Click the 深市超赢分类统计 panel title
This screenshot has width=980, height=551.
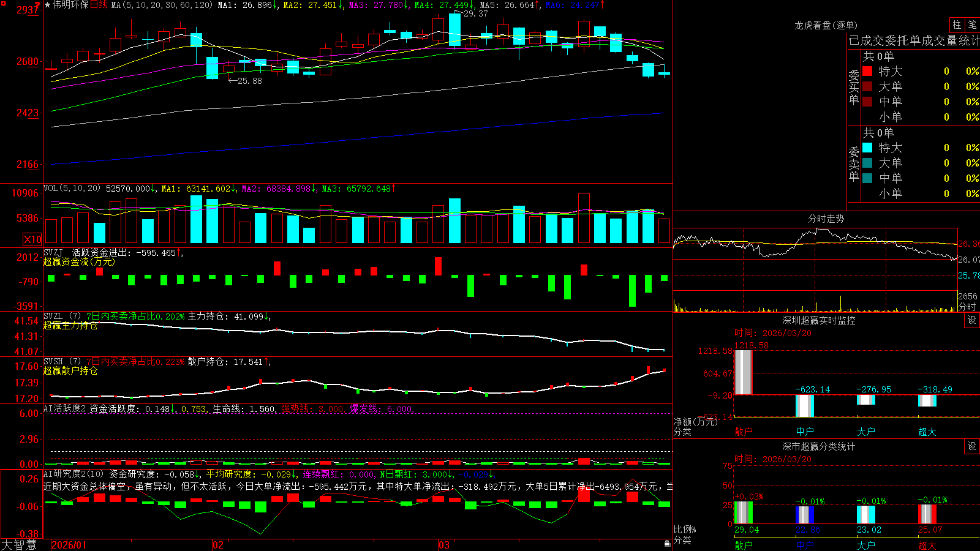point(819,446)
